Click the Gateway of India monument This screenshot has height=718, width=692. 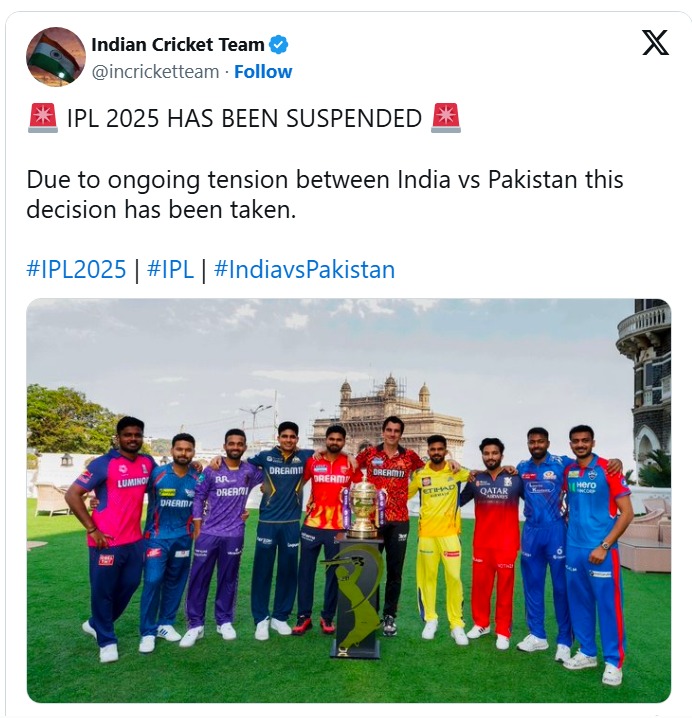(388, 412)
